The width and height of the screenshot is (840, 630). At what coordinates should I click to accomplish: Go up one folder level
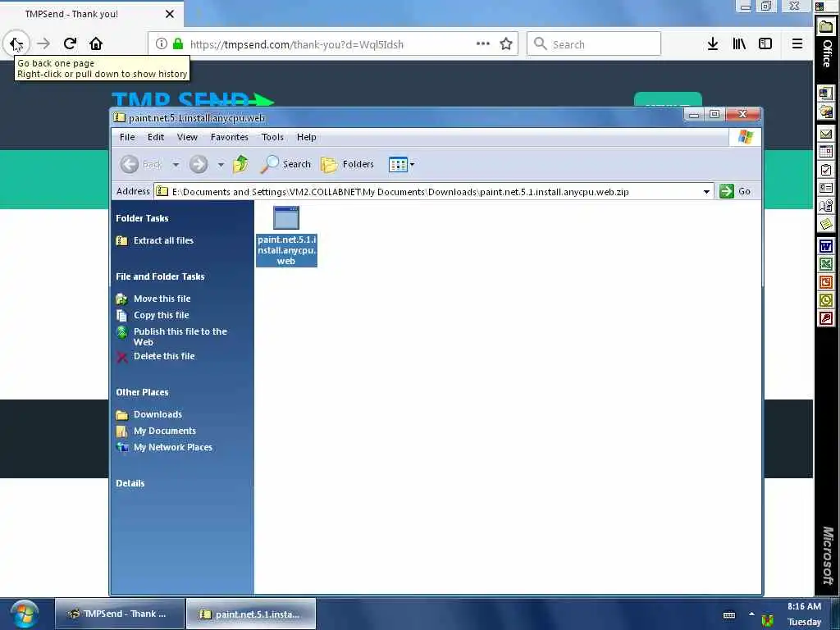(x=240, y=164)
